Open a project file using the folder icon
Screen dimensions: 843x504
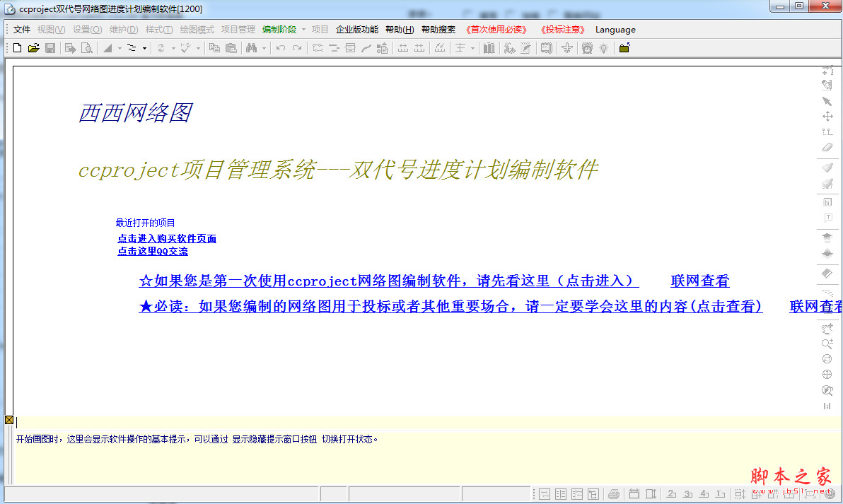pos(35,47)
